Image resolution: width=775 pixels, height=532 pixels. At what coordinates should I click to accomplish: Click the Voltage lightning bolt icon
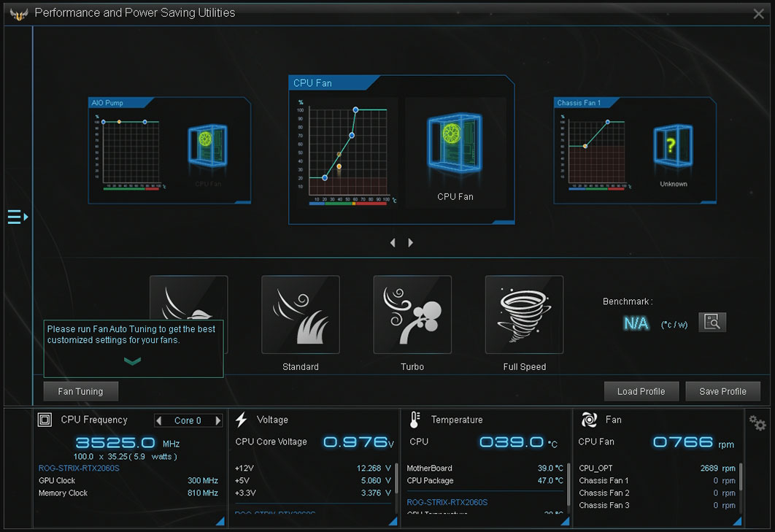(x=242, y=420)
